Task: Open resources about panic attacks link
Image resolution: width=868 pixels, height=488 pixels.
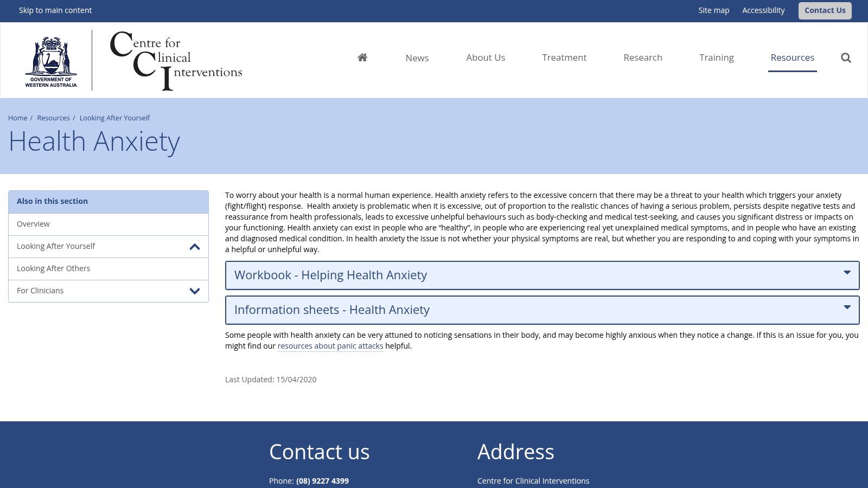Action: pyautogui.click(x=330, y=346)
